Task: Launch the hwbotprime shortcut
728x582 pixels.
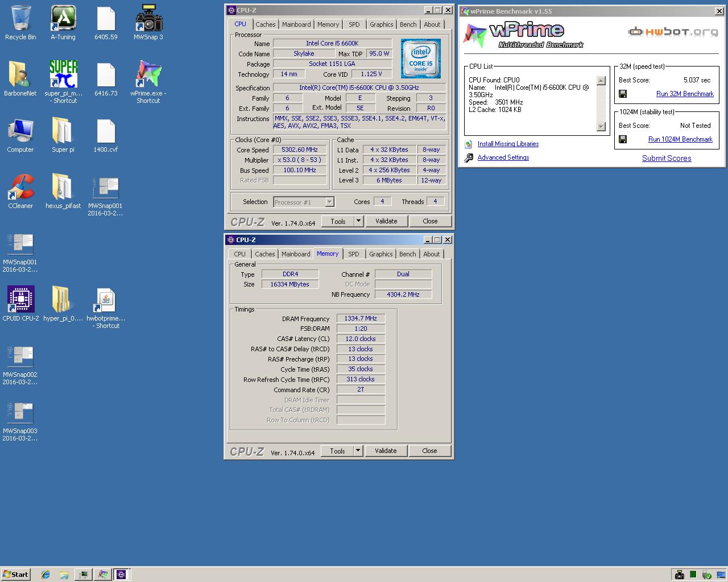Action: tap(106, 308)
